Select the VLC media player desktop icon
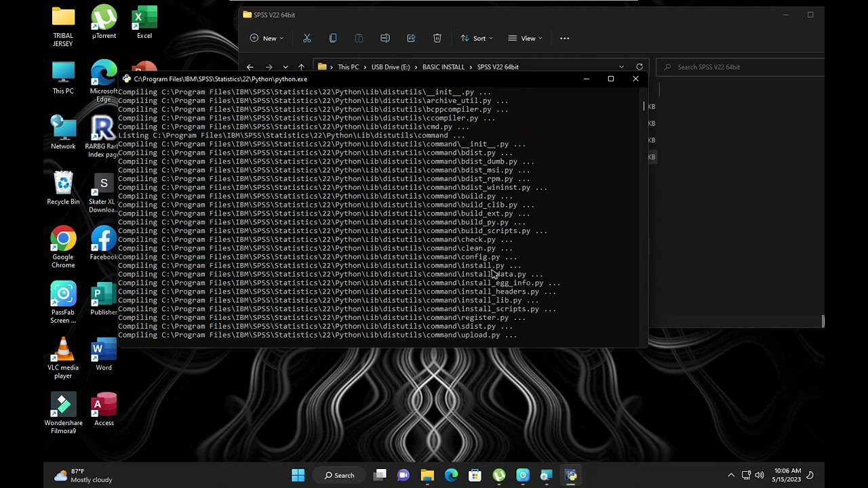Viewport: 868px width, 488px height. click(63, 359)
